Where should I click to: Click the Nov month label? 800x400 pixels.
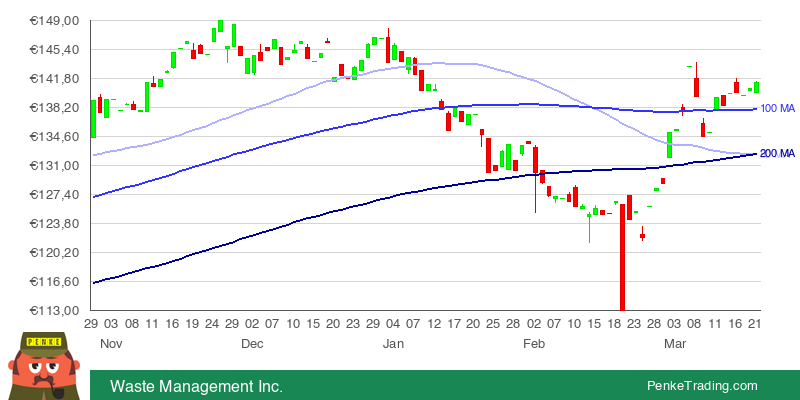coord(111,344)
